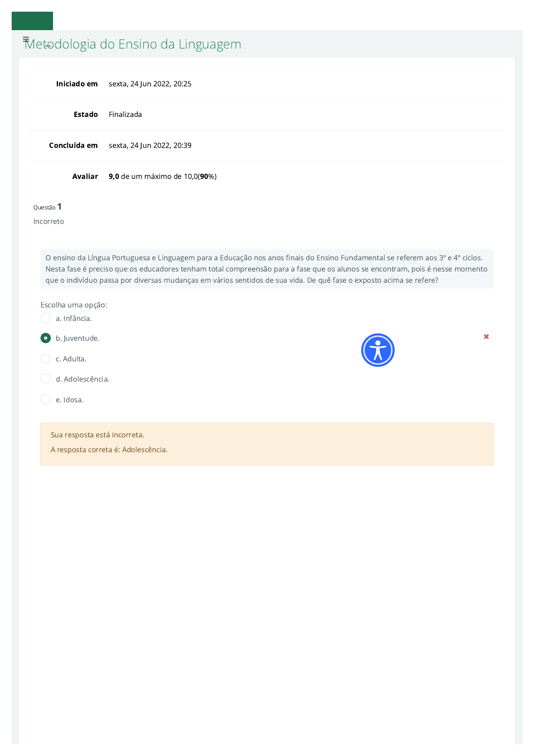Click the completion time ending in 20:39
Screen dimensions: 534x756
(150, 146)
